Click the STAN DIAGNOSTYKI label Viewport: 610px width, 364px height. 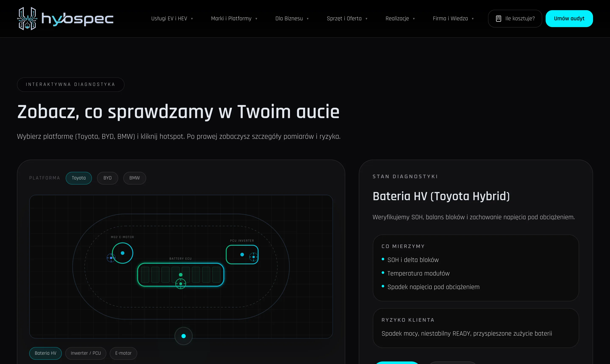405,177
